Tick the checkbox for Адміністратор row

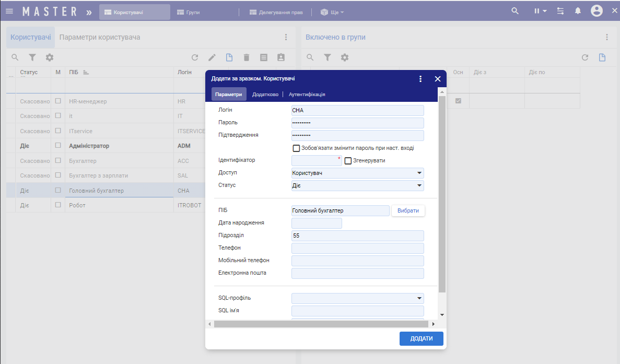pos(58,146)
